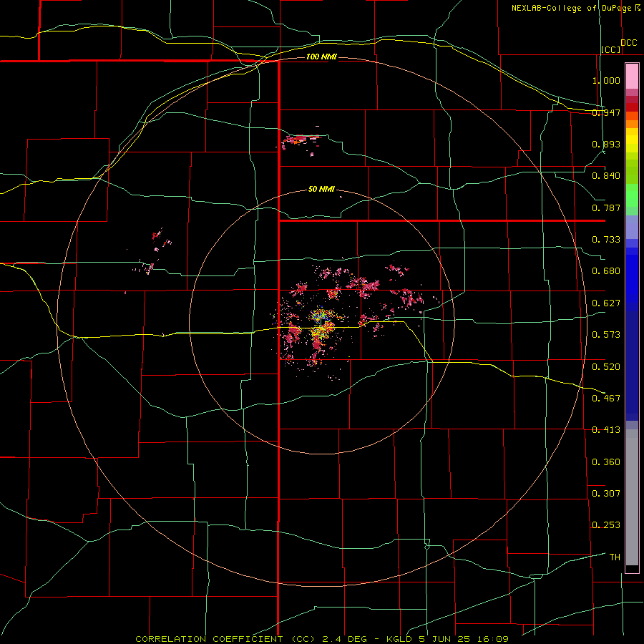Click the DCC label above the color scale
This screenshot has width=644, height=644.
pos(629,43)
